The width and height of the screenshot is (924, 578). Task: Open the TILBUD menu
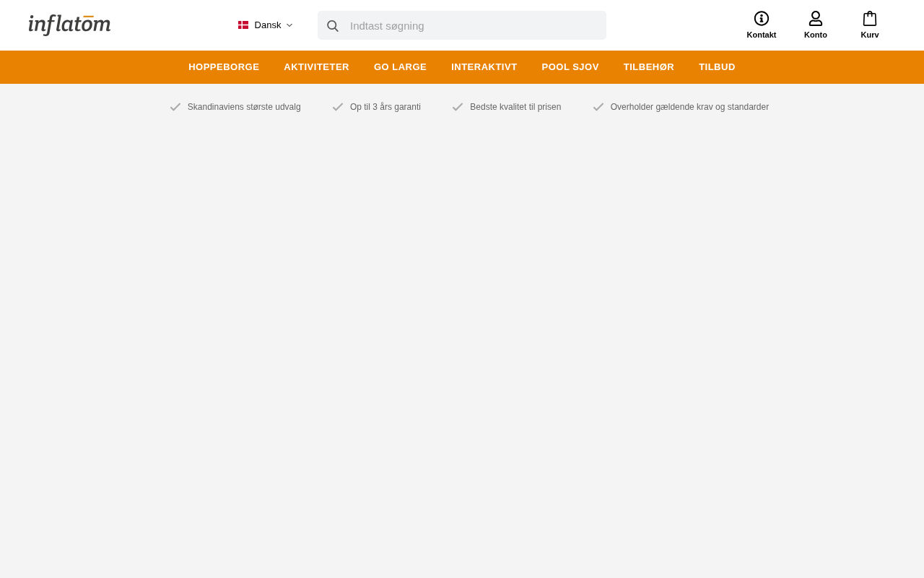717,67
